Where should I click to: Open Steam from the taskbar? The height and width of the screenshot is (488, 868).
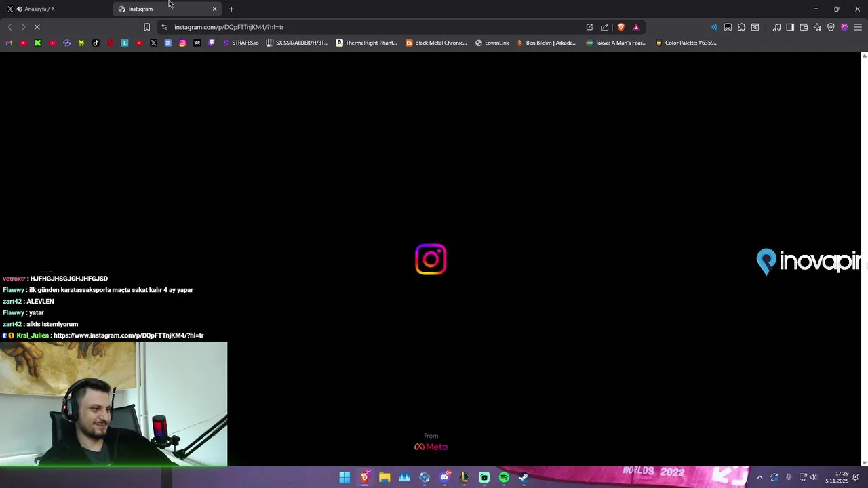pyautogui.click(x=524, y=477)
